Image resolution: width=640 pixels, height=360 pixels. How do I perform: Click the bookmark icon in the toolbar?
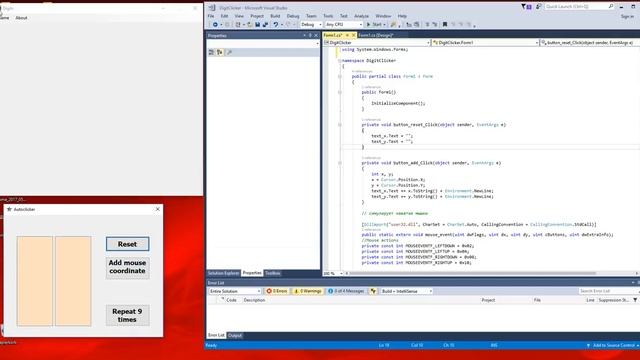pyautogui.click(x=445, y=24)
